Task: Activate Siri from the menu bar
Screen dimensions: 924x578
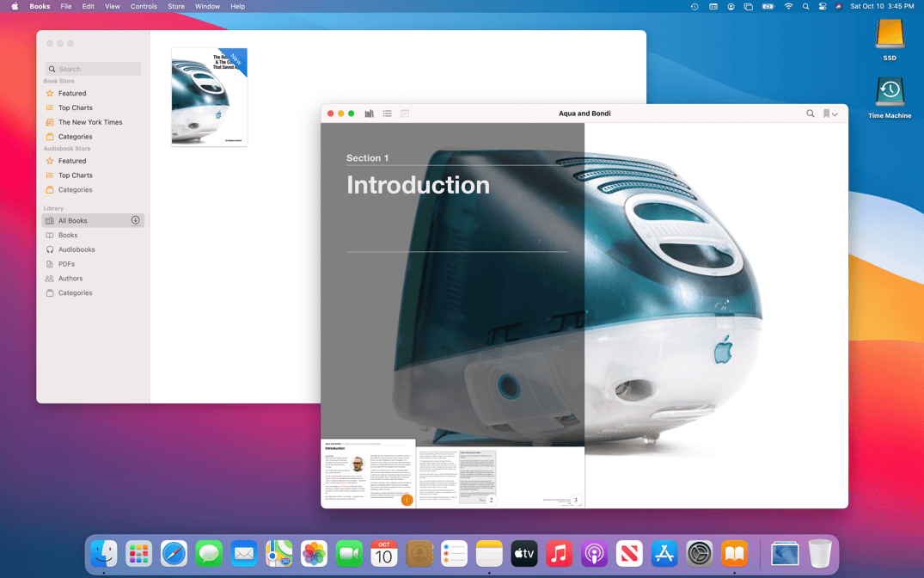Action: pyautogui.click(x=839, y=7)
